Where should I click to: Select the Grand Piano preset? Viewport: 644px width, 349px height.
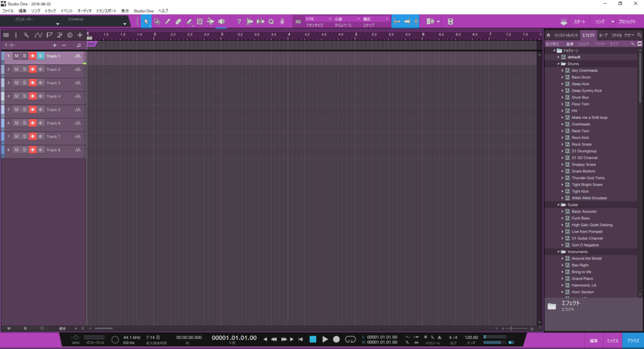coord(582,279)
